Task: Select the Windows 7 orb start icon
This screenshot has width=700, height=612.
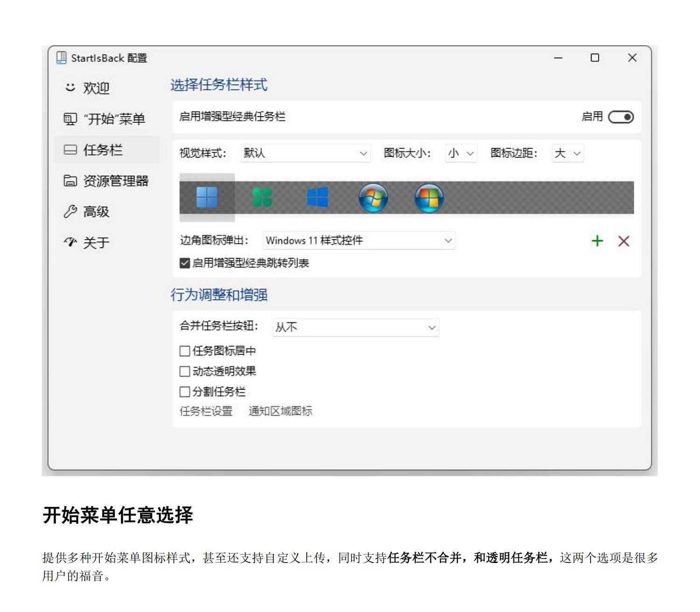Action: click(373, 197)
